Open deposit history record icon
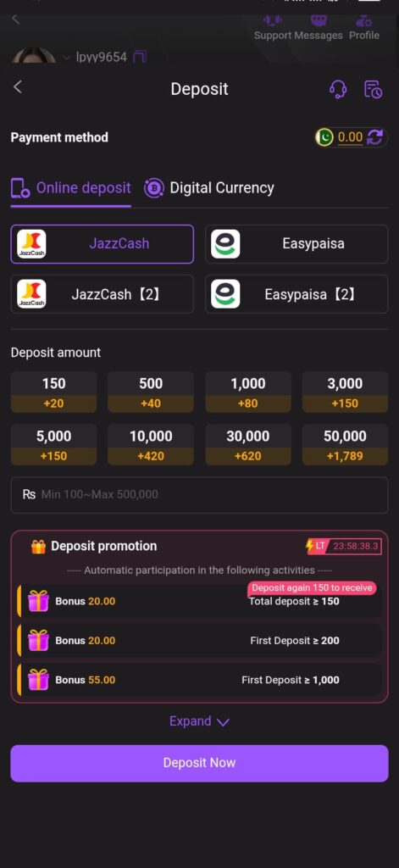 [x=373, y=89]
